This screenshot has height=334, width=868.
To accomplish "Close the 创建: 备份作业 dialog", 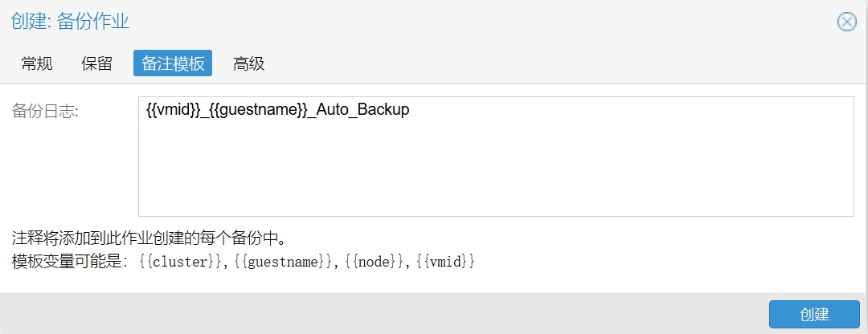I will pos(846,22).
